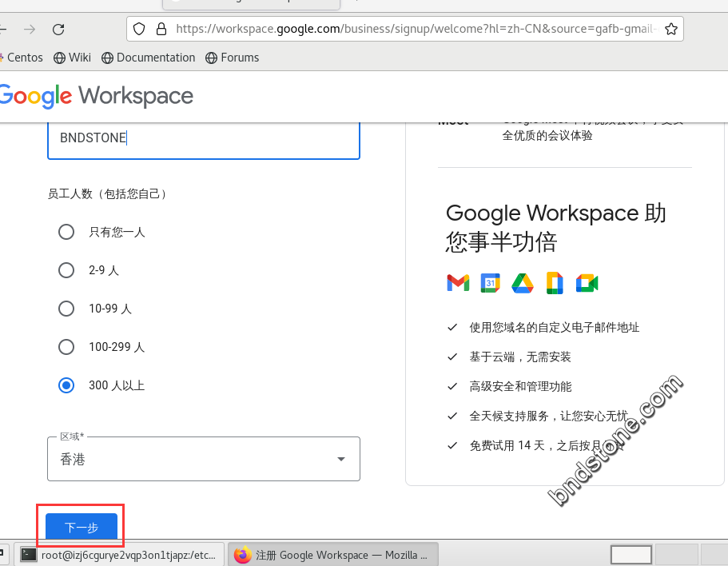Click text 使用您域名的自定义电子邮件地址
Screen dimensions: 728x566
555,327
